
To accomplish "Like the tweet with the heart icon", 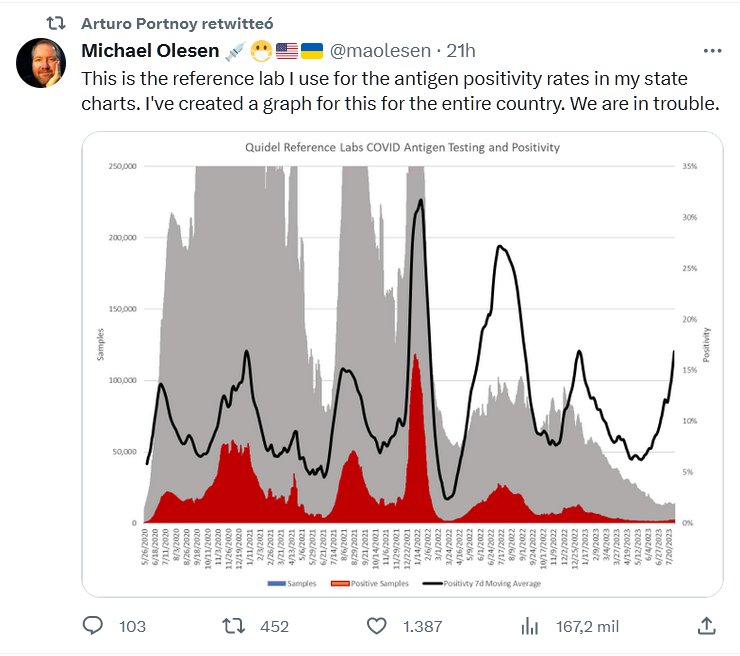I will [x=376, y=626].
